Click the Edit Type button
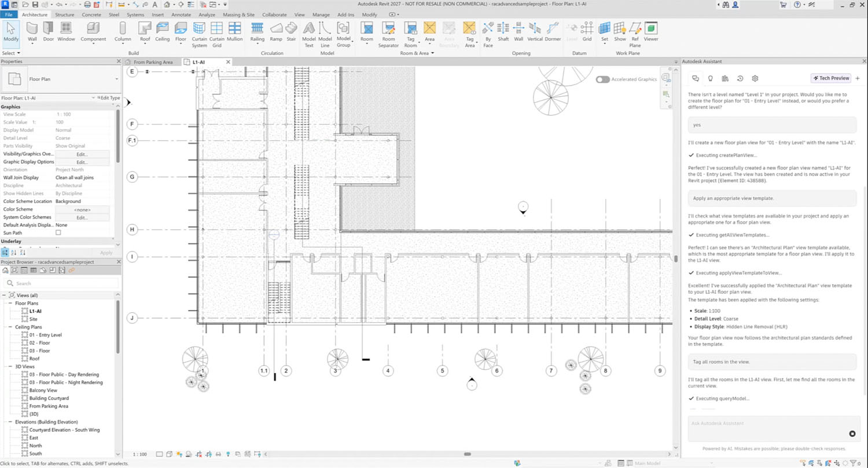The height and width of the screenshot is (468, 868). pos(108,98)
